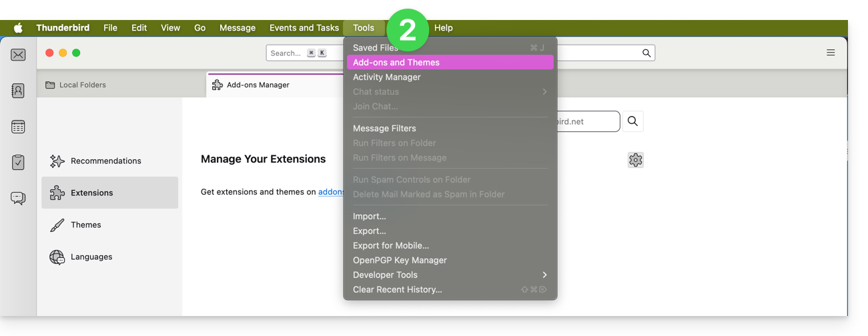The width and height of the screenshot is (868, 336).
Task: Open the Tasks sidebar icon
Action: point(18,162)
